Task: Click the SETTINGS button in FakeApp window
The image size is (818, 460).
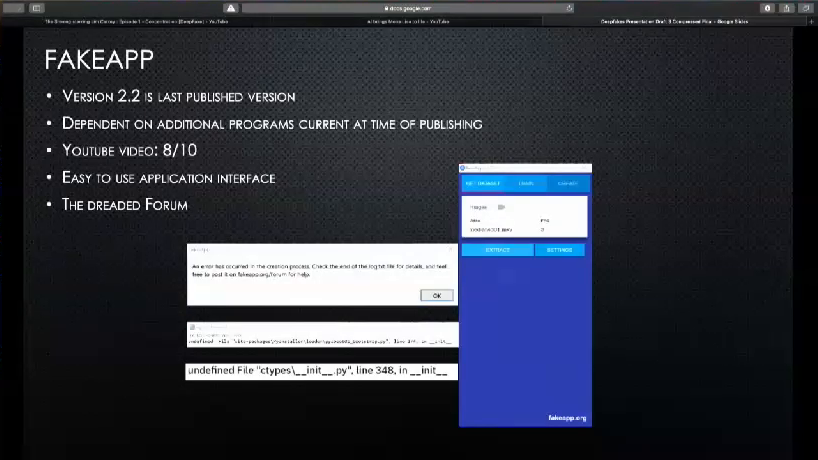Action: pos(559,250)
